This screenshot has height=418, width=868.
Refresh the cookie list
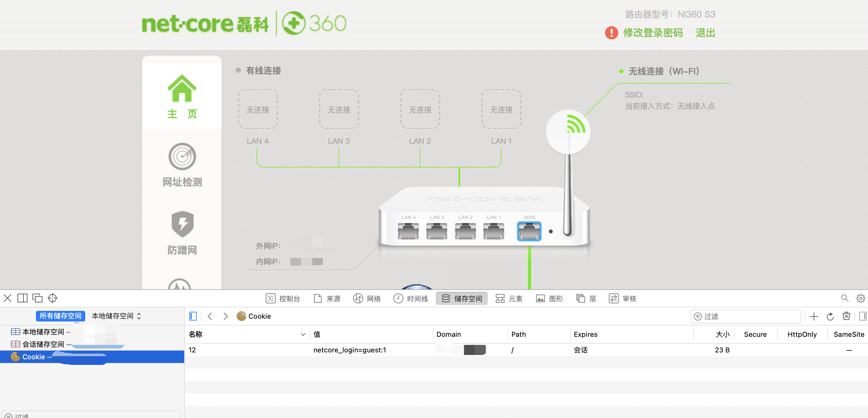coord(830,316)
